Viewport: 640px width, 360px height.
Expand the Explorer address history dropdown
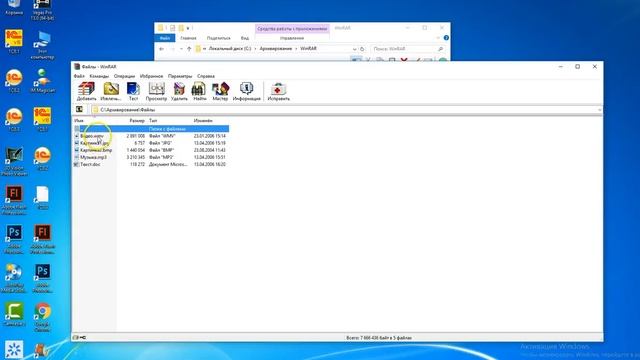(x=354, y=49)
